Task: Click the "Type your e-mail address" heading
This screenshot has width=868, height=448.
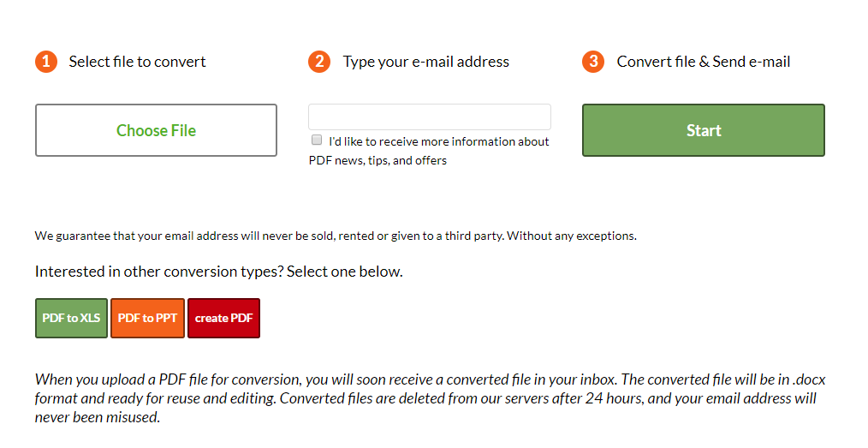Action: click(x=425, y=62)
